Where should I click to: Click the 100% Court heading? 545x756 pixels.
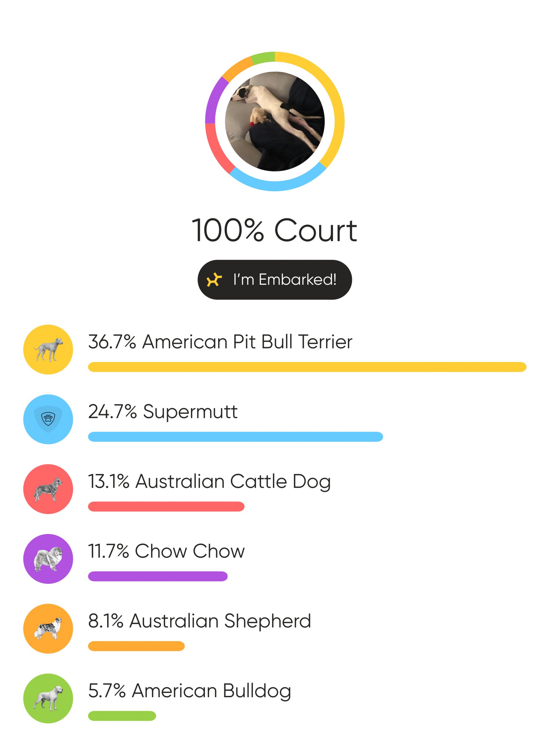[x=274, y=230]
